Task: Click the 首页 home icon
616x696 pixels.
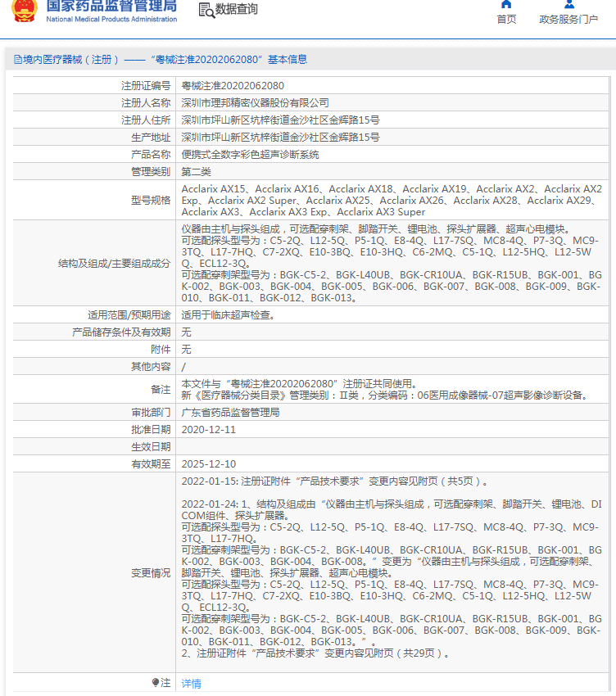Action: (506, 4)
